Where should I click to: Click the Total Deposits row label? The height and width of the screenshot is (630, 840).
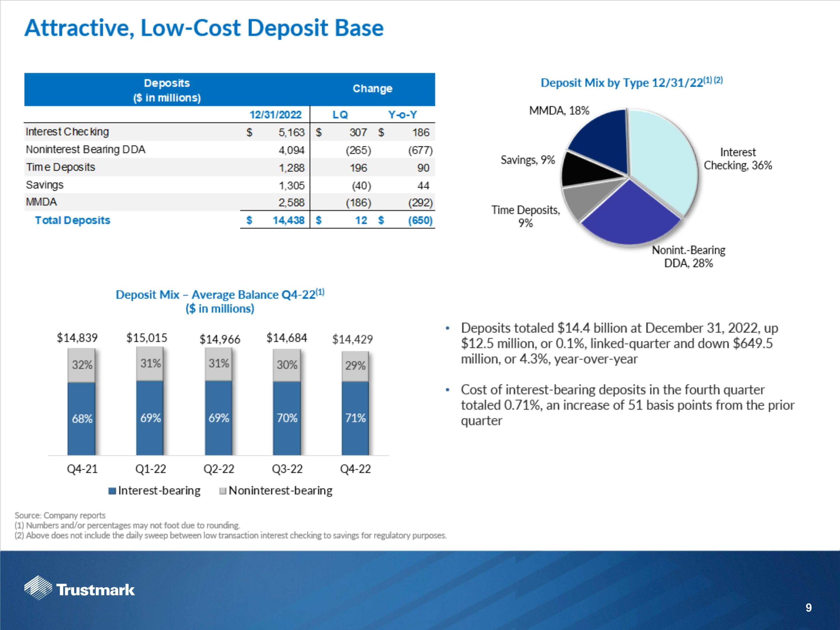click(x=73, y=220)
